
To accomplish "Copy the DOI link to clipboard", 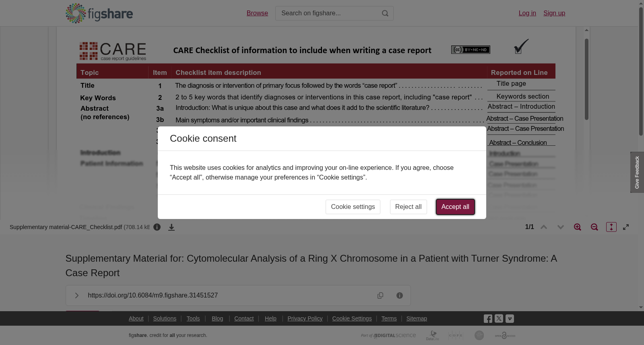I will click(380, 295).
